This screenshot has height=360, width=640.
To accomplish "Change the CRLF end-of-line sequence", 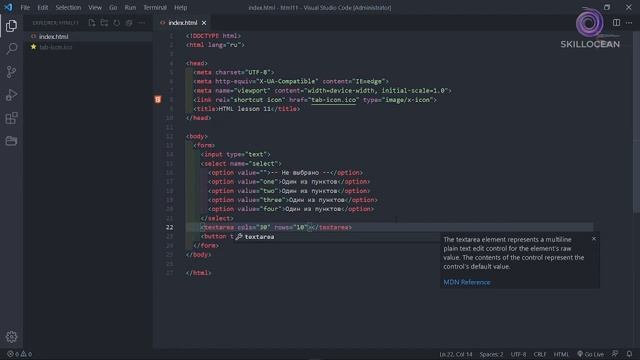I will (540, 354).
